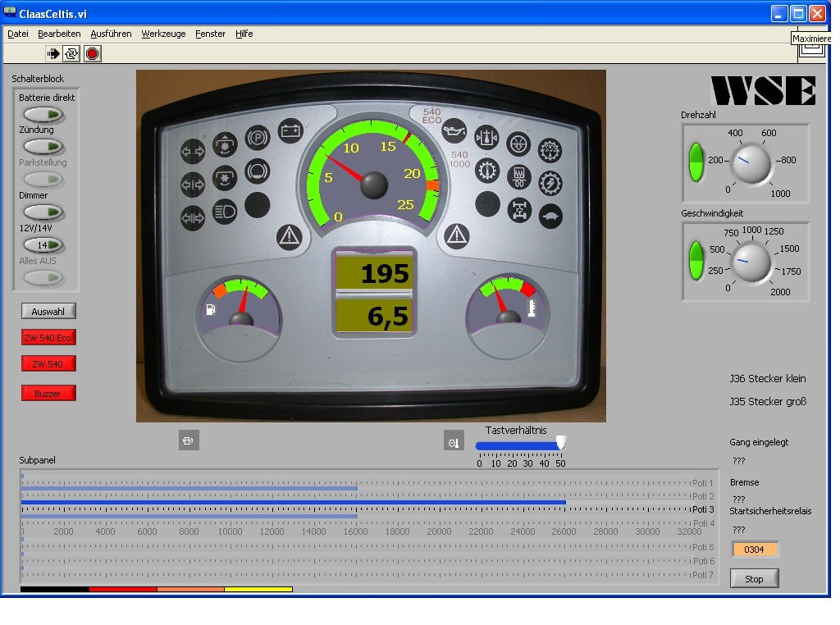
Task: Click the Drehzahl rotary knob
Action: pos(751,163)
